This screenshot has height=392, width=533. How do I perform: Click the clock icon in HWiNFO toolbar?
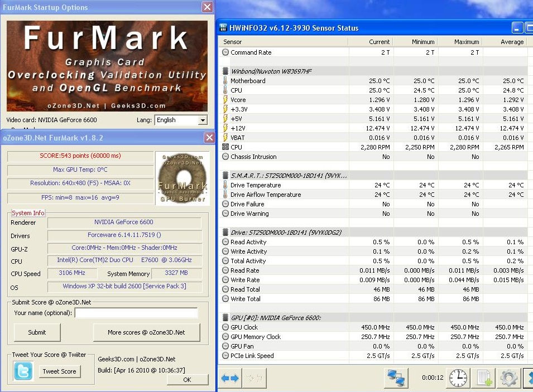[x=458, y=378]
